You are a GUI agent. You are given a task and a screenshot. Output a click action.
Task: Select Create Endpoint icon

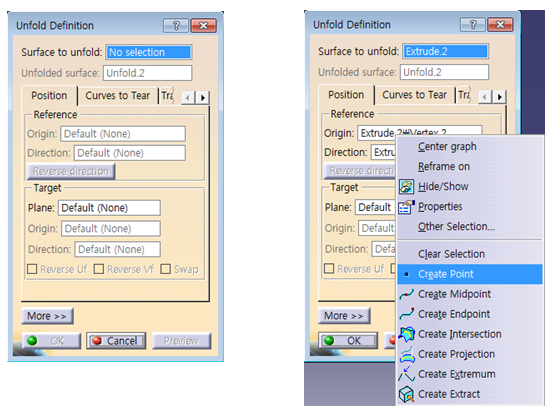coord(406,314)
